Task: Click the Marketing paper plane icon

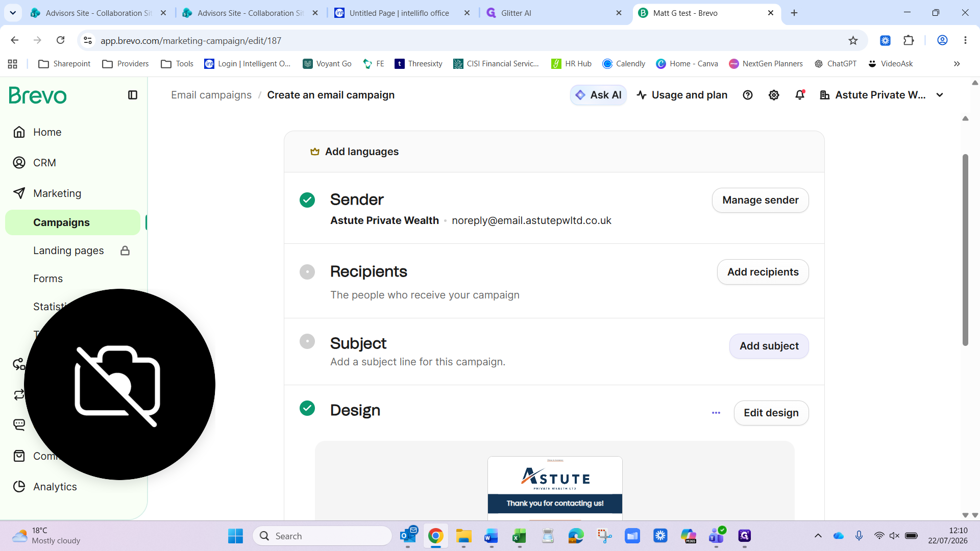Action: pyautogui.click(x=19, y=193)
